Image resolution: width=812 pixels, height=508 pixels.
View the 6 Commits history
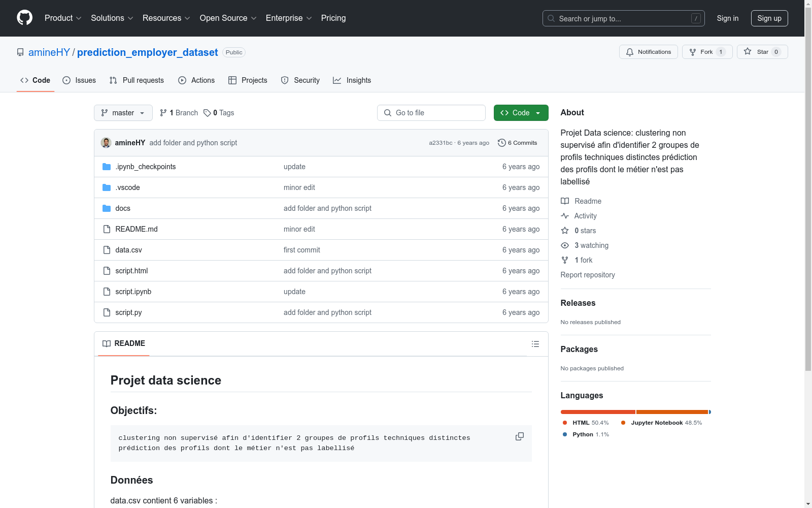tap(518, 143)
